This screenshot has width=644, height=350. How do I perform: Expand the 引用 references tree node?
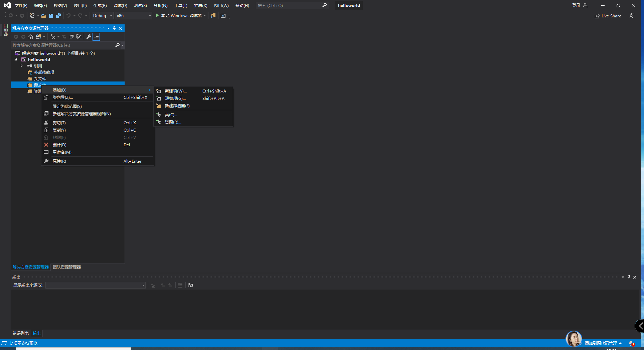(x=21, y=66)
